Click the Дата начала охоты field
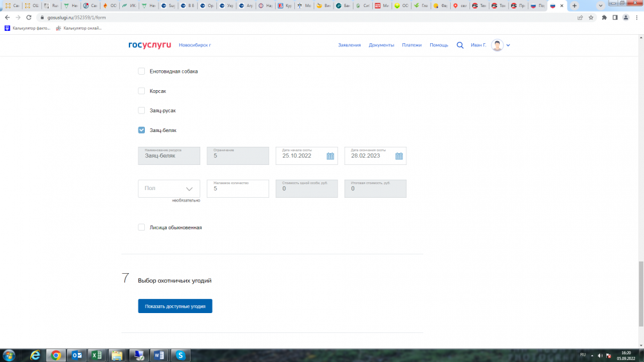The image size is (644, 362). (x=307, y=156)
